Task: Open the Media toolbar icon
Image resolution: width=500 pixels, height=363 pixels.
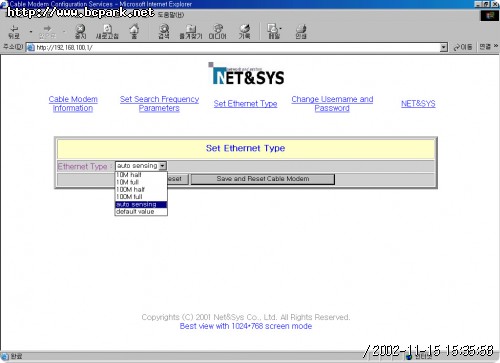Action: pyautogui.click(x=218, y=32)
